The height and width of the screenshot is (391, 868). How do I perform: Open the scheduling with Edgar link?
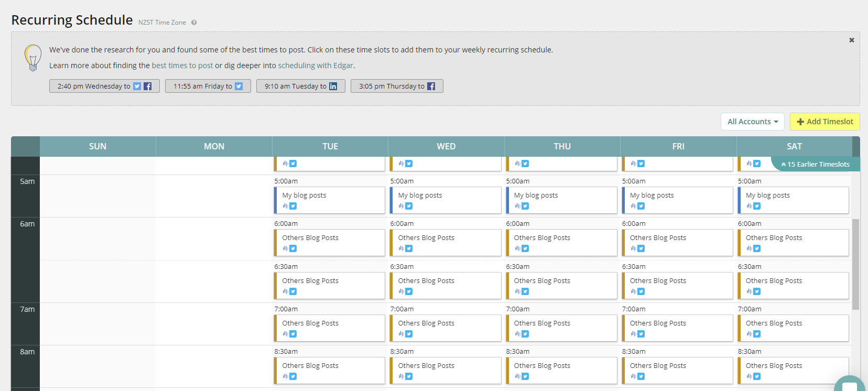(x=316, y=66)
